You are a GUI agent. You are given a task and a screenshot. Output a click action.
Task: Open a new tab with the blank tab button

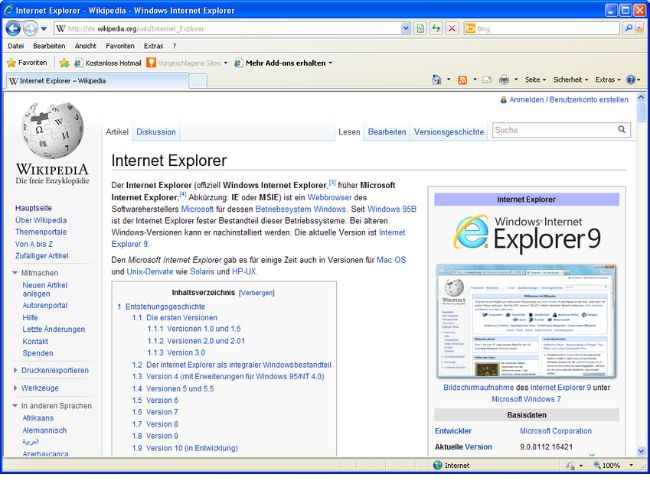pyautogui.click(x=198, y=81)
